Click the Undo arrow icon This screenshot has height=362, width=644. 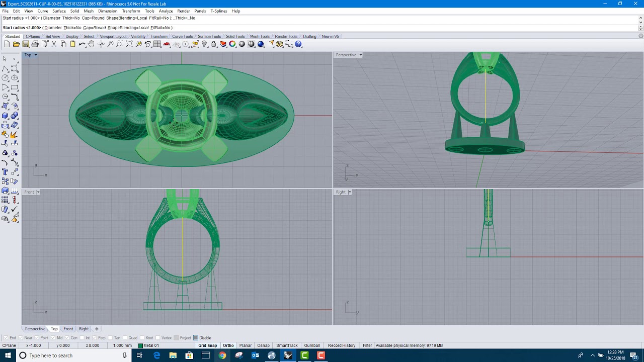[82, 44]
